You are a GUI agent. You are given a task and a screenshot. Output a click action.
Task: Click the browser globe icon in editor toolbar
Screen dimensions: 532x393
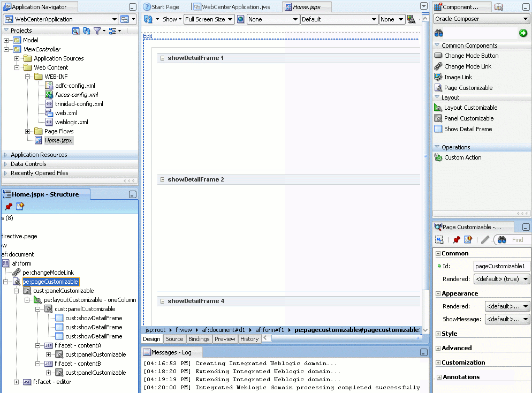pyautogui.click(x=240, y=19)
